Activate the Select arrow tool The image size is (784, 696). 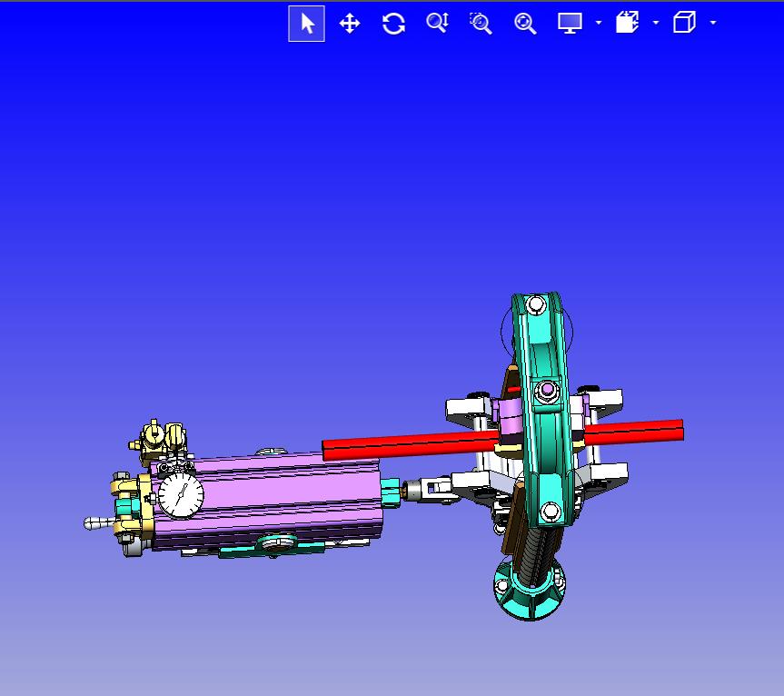click(306, 24)
